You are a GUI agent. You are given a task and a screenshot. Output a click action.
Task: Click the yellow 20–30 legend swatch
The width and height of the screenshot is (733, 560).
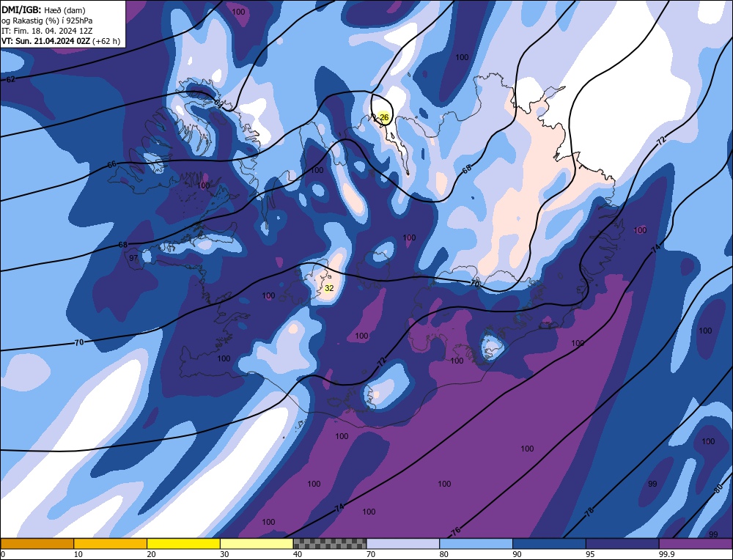tap(183, 543)
